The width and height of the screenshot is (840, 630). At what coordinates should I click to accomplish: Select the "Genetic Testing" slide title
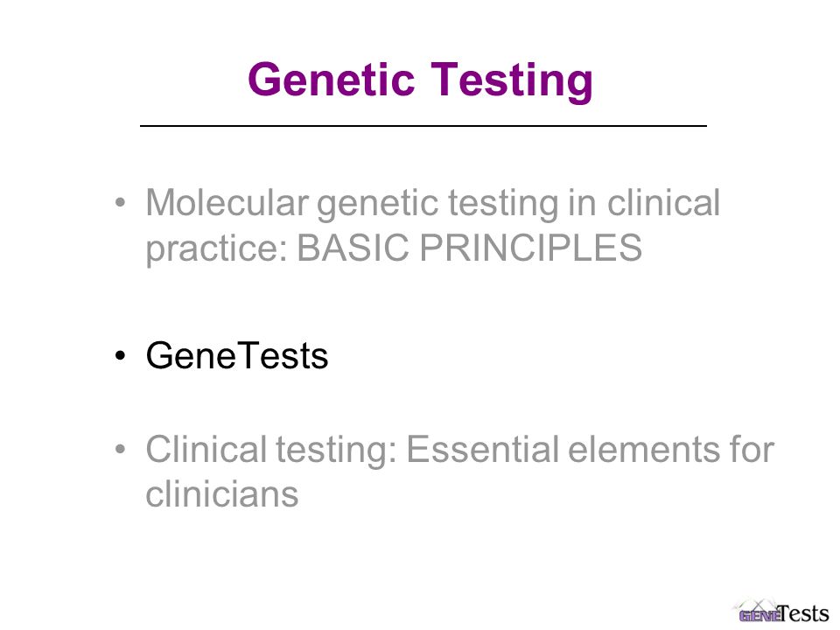[421, 80]
